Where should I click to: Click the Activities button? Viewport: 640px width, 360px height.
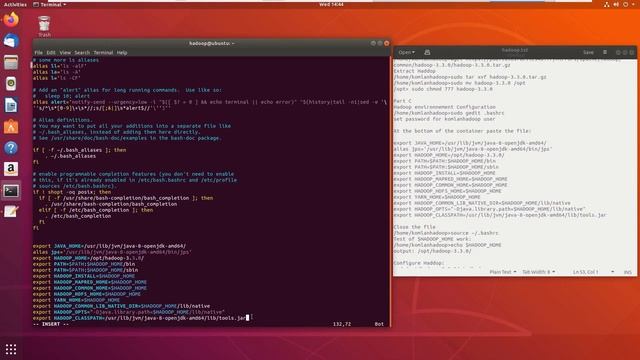click(x=15, y=4)
